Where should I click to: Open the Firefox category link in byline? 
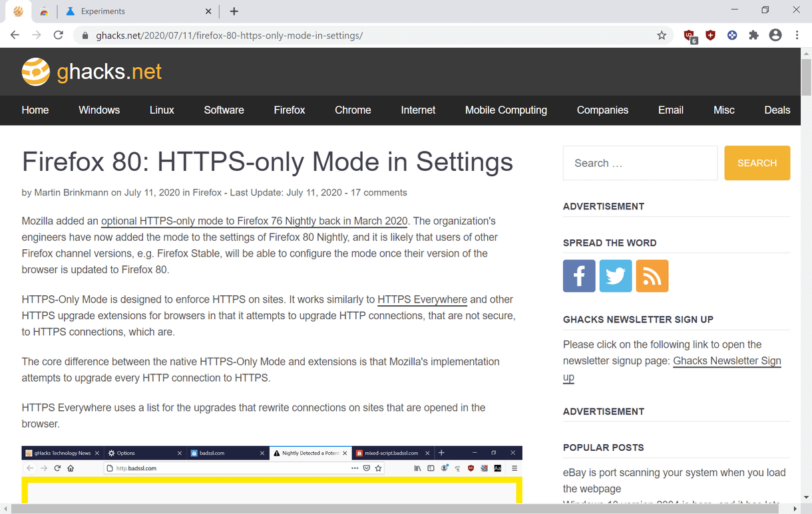(x=207, y=193)
